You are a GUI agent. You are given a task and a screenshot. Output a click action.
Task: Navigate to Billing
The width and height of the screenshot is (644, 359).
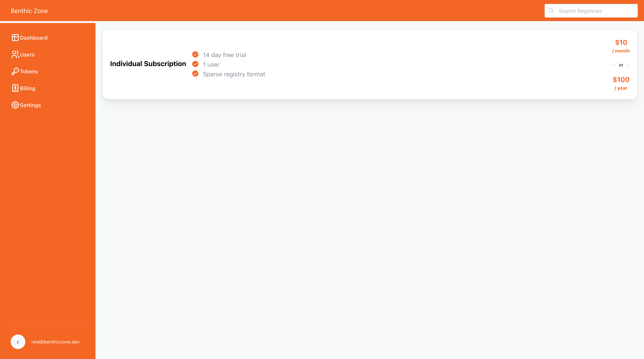click(28, 89)
